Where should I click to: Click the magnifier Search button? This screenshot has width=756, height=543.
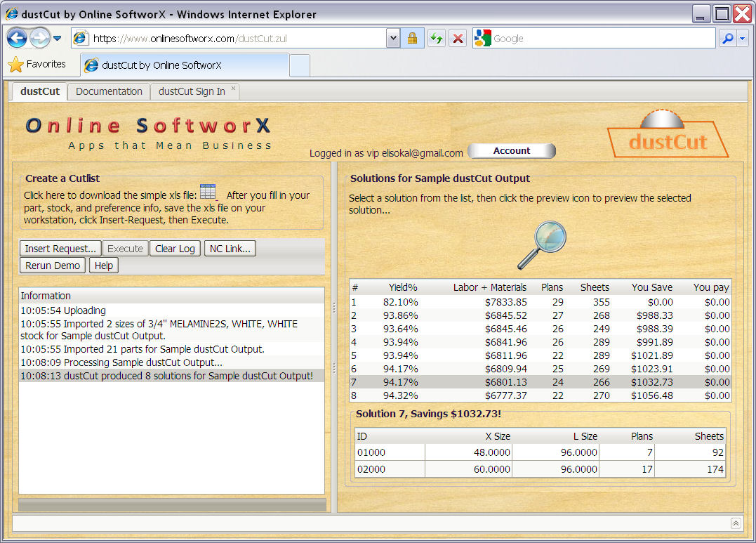coord(728,38)
